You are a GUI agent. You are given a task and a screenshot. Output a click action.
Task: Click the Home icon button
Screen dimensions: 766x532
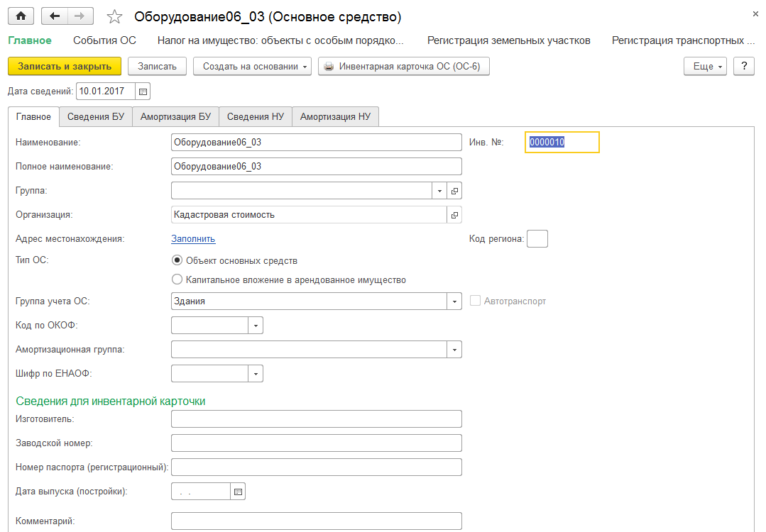21,16
